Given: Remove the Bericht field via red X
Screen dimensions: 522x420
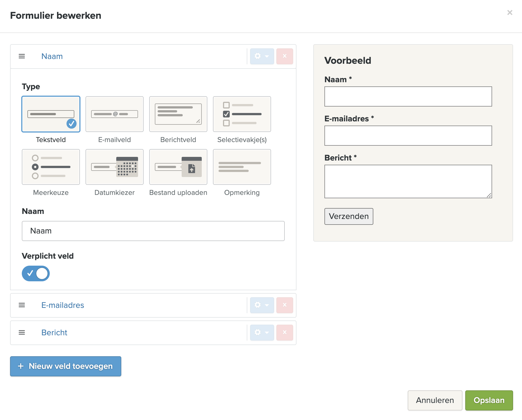Looking at the screenshot, I should [x=284, y=332].
